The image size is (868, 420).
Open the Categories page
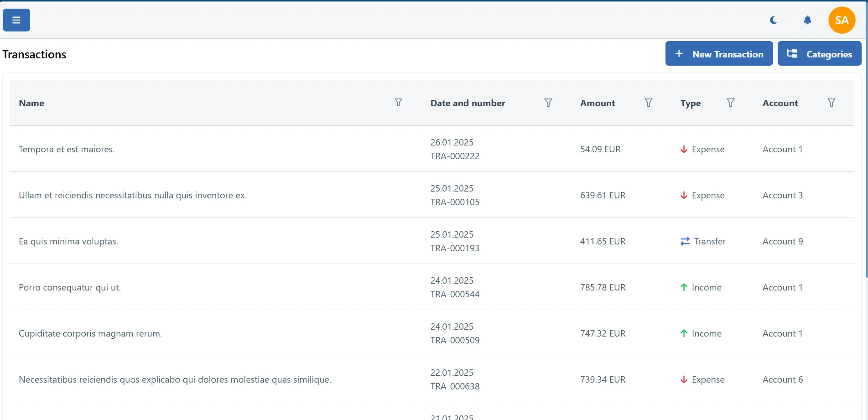point(820,53)
